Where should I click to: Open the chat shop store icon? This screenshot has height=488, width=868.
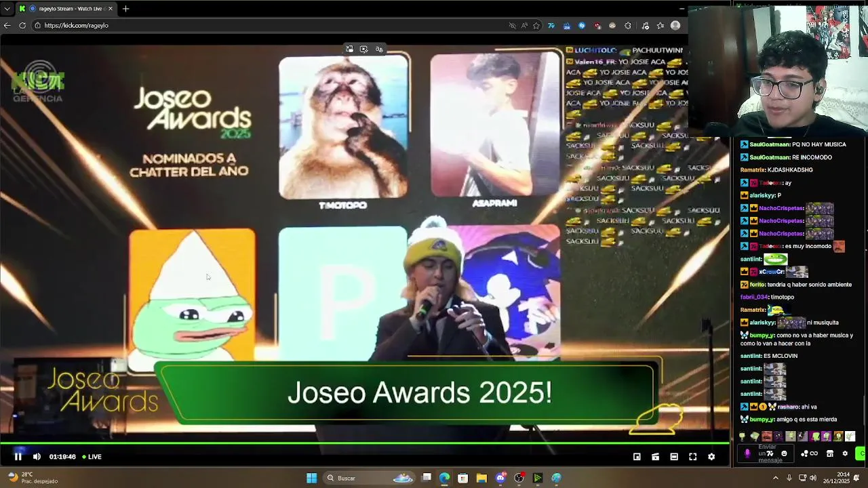pyautogui.click(x=830, y=453)
